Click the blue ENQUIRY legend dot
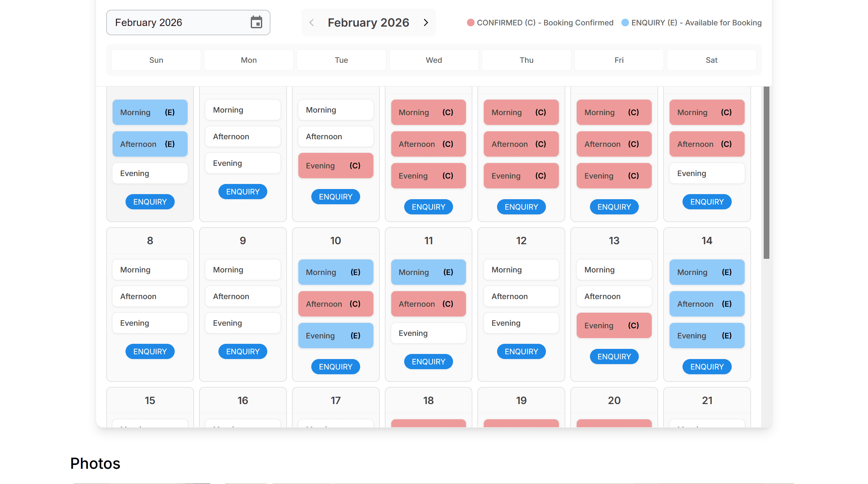868x484 pixels. point(625,23)
